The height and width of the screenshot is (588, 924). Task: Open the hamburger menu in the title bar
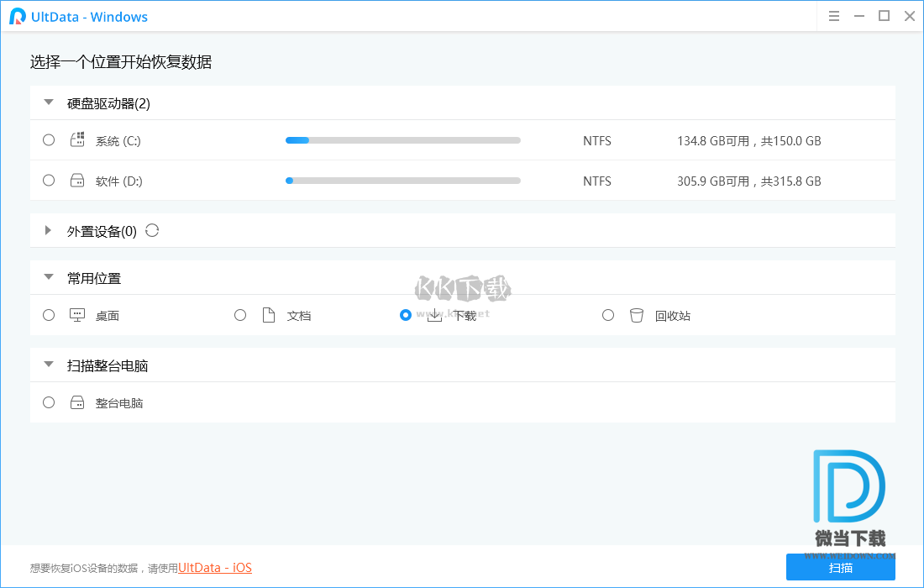[x=833, y=15]
